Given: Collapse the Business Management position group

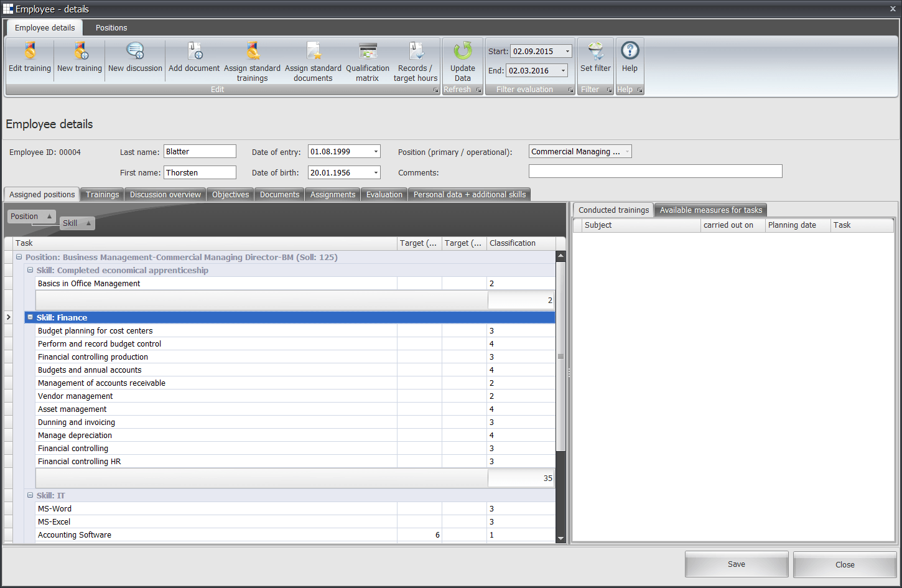Looking at the screenshot, I should (x=19, y=257).
